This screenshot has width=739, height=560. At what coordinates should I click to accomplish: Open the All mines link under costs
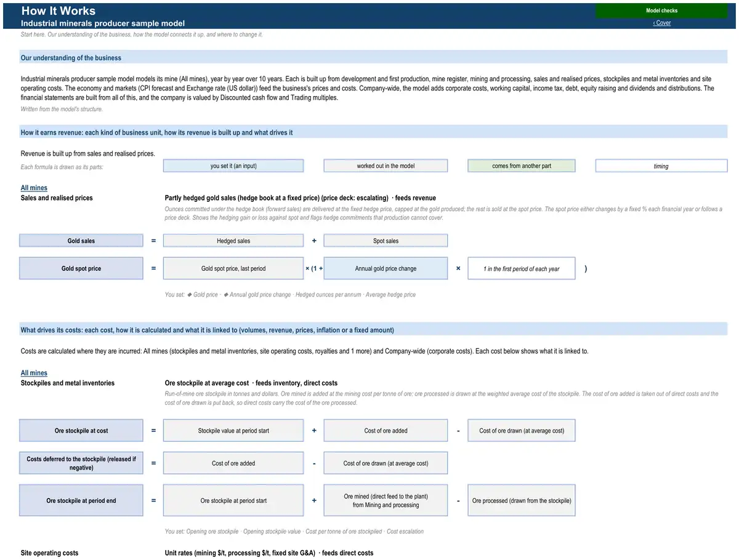(x=34, y=373)
